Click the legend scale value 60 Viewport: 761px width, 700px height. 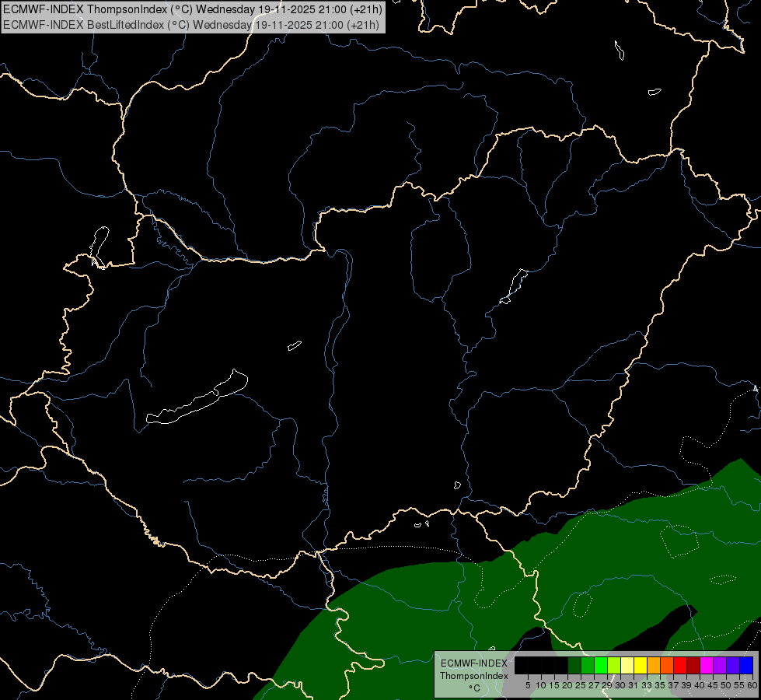pos(752,685)
